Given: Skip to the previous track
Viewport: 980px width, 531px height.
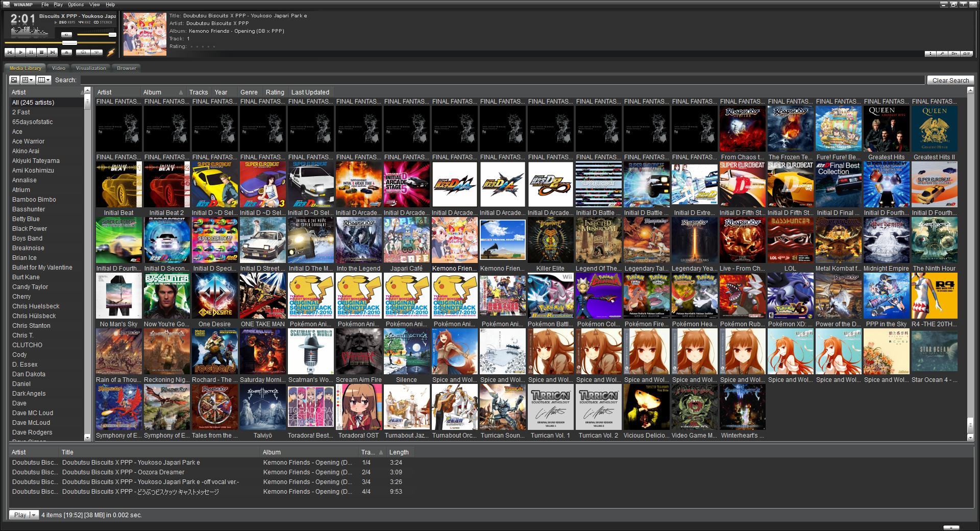Looking at the screenshot, I should 10,52.
